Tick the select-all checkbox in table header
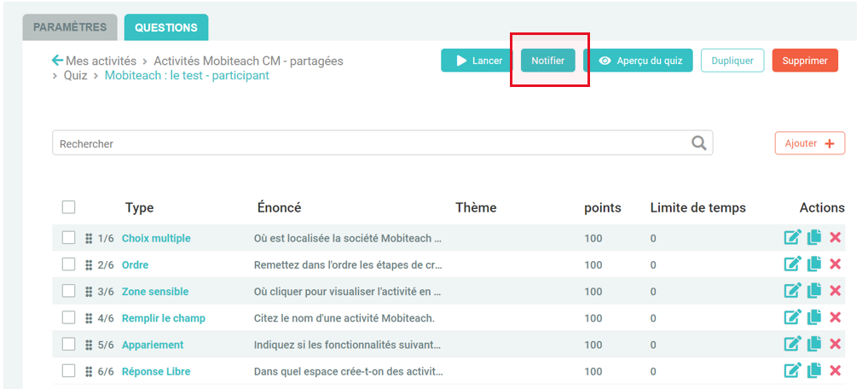This screenshot has width=868, height=389. [69, 207]
